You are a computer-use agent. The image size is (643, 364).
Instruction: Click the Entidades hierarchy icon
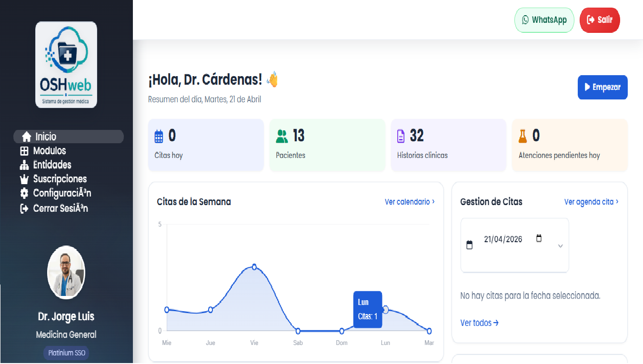(x=24, y=165)
